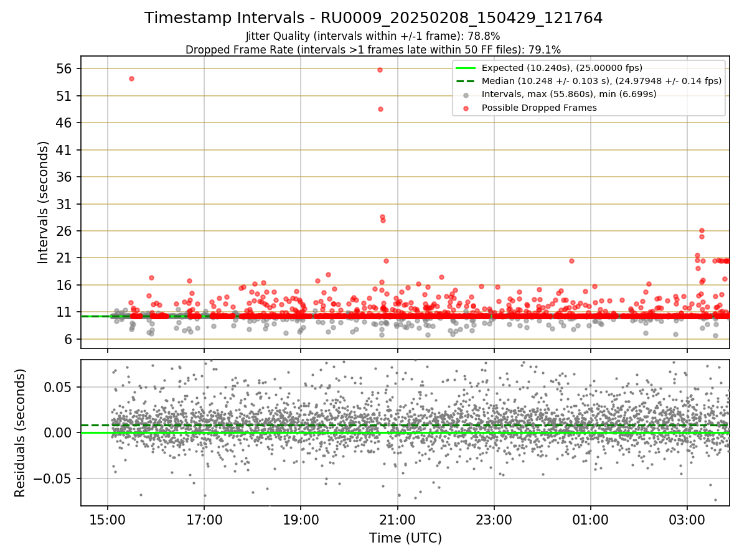Click the gray dot marker in the legend
This screenshot has width=747, height=560.
tap(466, 95)
